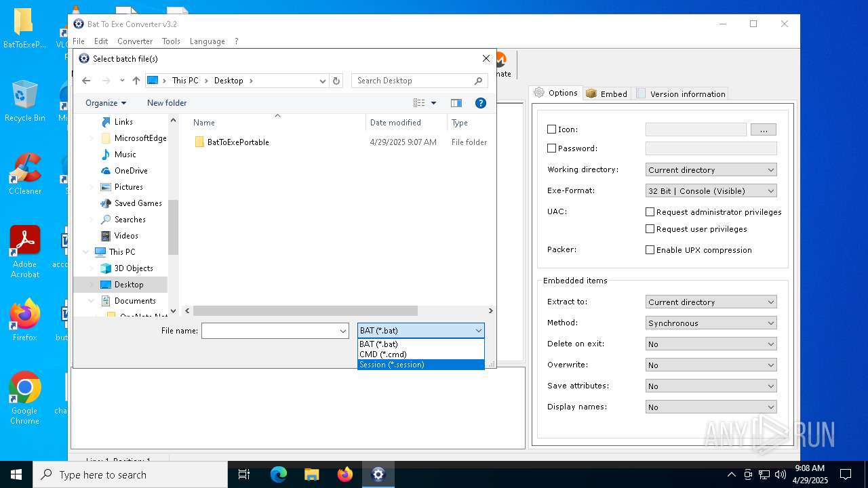Open the Converter menu
The width and height of the screenshot is (868, 488).
pos(135,41)
